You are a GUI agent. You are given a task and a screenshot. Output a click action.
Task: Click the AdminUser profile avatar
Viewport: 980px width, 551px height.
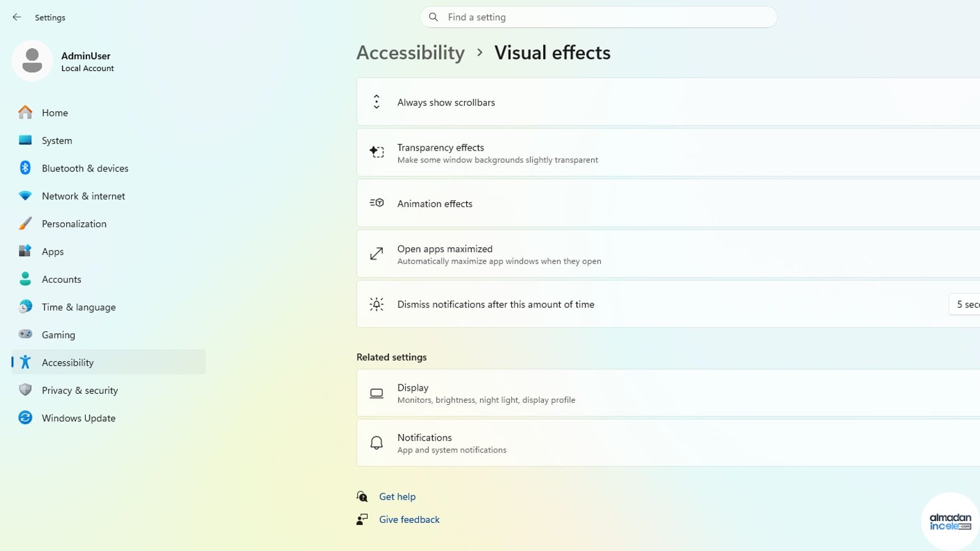tap(32, 61)
